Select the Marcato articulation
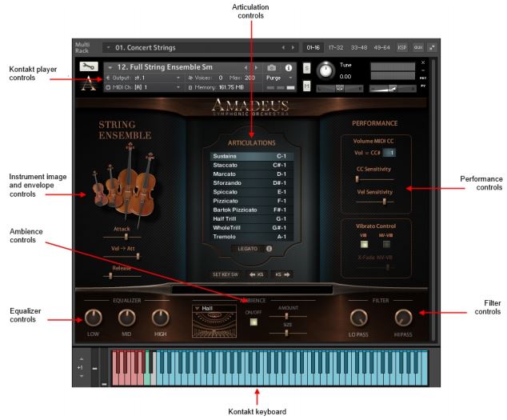507x420 pixels. (252, 174)
